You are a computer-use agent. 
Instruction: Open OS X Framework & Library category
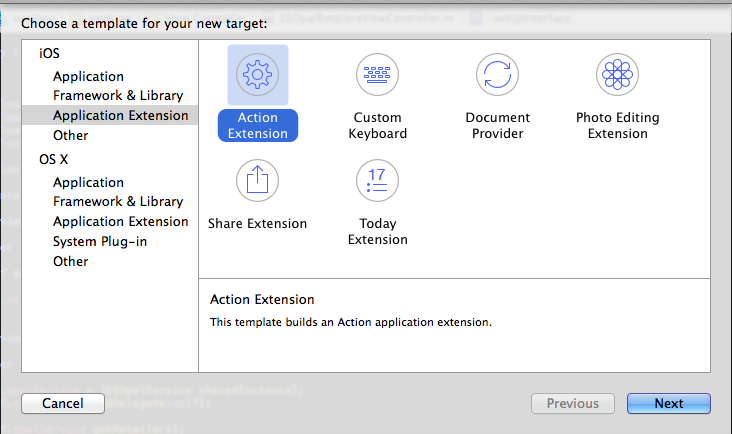(118, 201)
